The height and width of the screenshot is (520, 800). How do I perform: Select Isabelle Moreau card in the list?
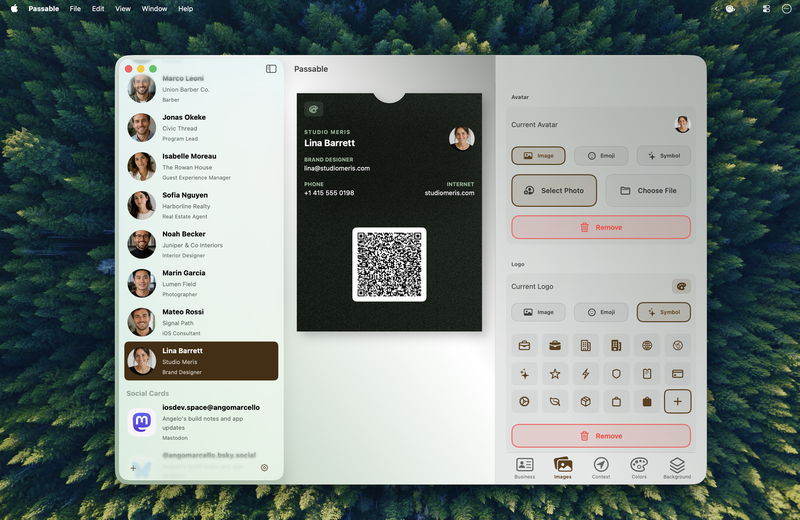pos(201,166)
